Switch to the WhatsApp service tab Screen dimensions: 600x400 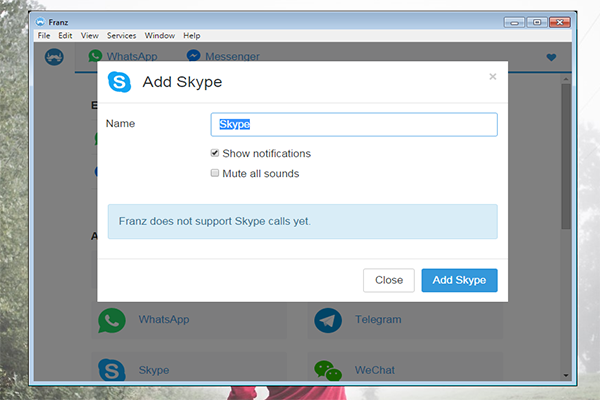coord(123,56)
